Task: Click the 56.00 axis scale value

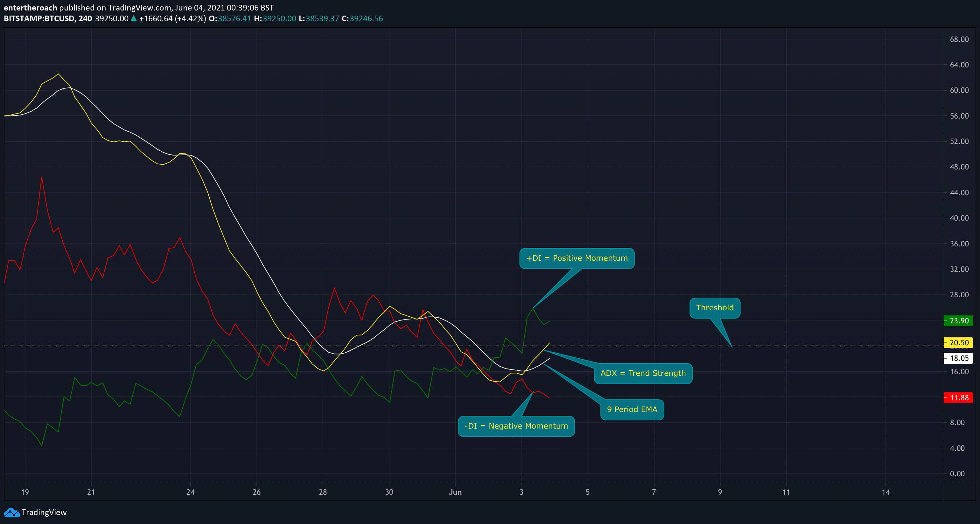Action: [x=959, y=116]
